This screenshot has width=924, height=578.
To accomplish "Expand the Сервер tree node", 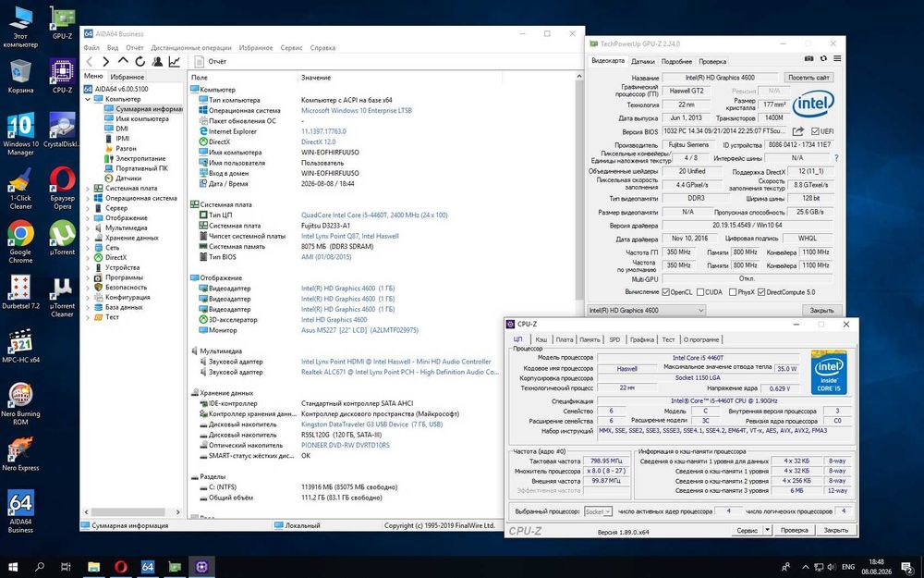I will pos(88,208).
